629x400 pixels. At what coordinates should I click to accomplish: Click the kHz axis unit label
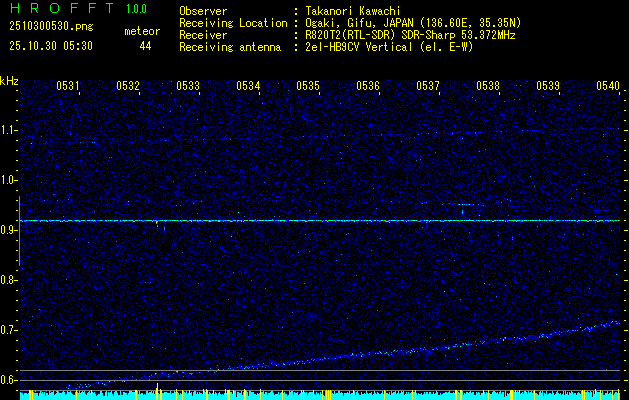click(x=9, y=81)
